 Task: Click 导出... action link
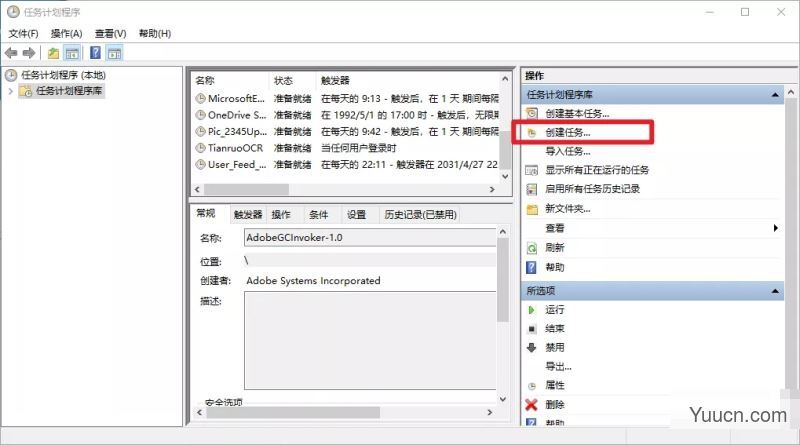point(558,366)
